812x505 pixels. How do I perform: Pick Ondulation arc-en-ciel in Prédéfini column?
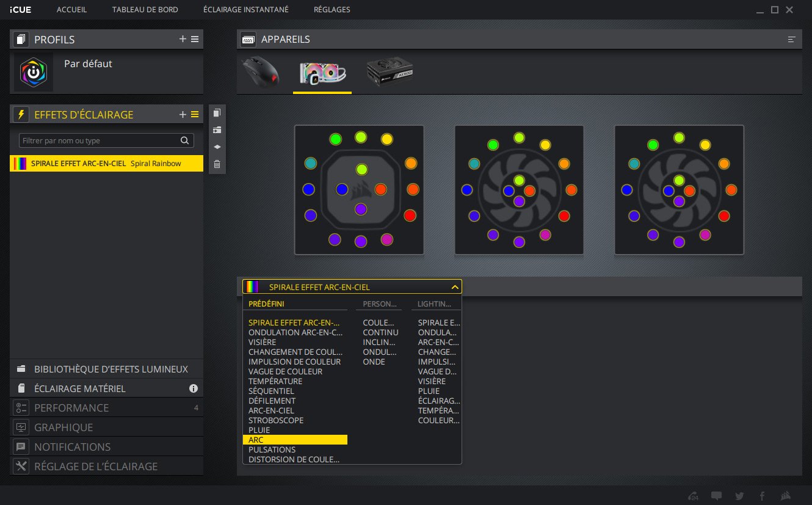pyautogui.click(x=295, y=332)
